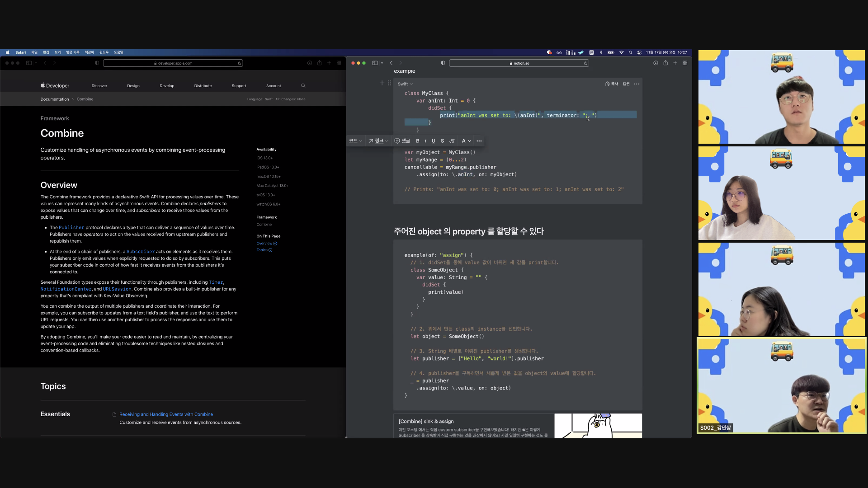Open the Develop tab on Apple Developer

pos(167,86)
